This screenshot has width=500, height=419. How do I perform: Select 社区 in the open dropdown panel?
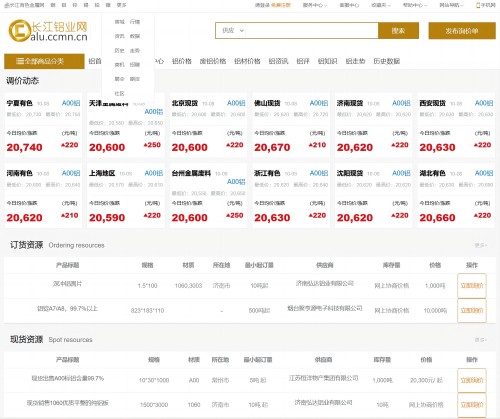point(119,94)
